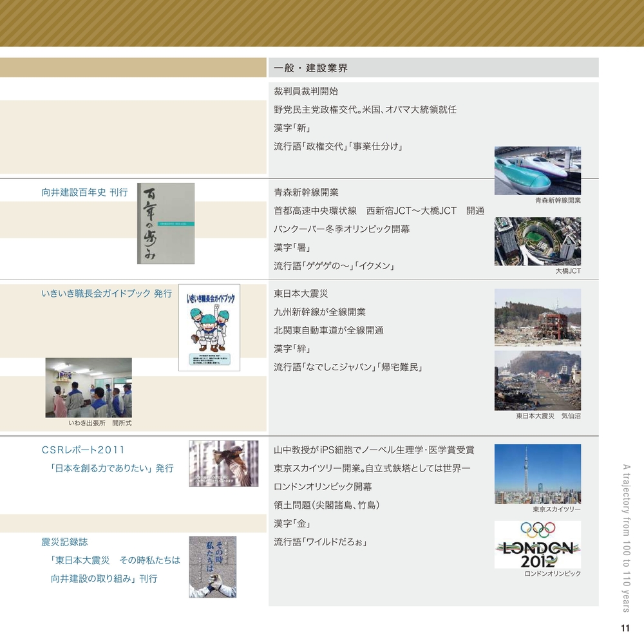The image size is (644, 644).
Task: Click the earthquake photo showing red steel building
Action: point(537,317)
